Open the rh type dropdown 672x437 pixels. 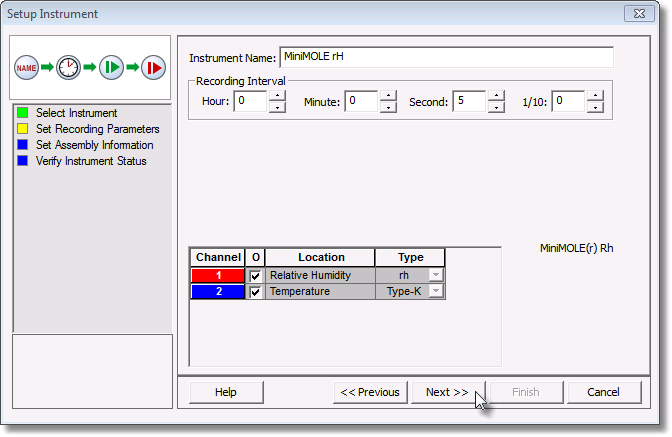[x=436, y=275]
